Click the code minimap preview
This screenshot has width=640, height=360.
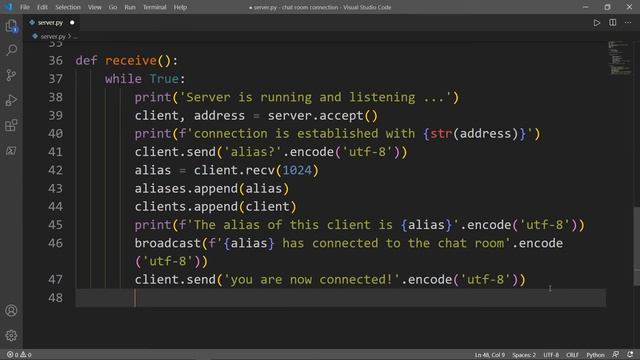pyautogui.click(x=620, y=58)
